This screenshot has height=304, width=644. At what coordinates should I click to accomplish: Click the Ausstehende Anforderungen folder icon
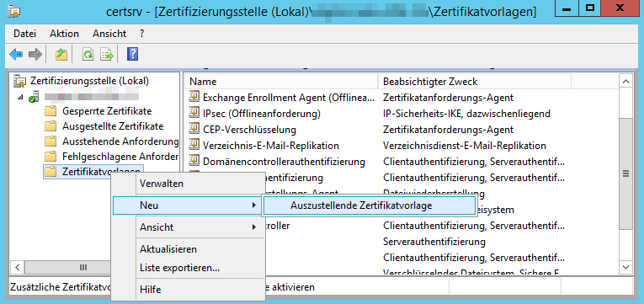(x=51, y=141)
